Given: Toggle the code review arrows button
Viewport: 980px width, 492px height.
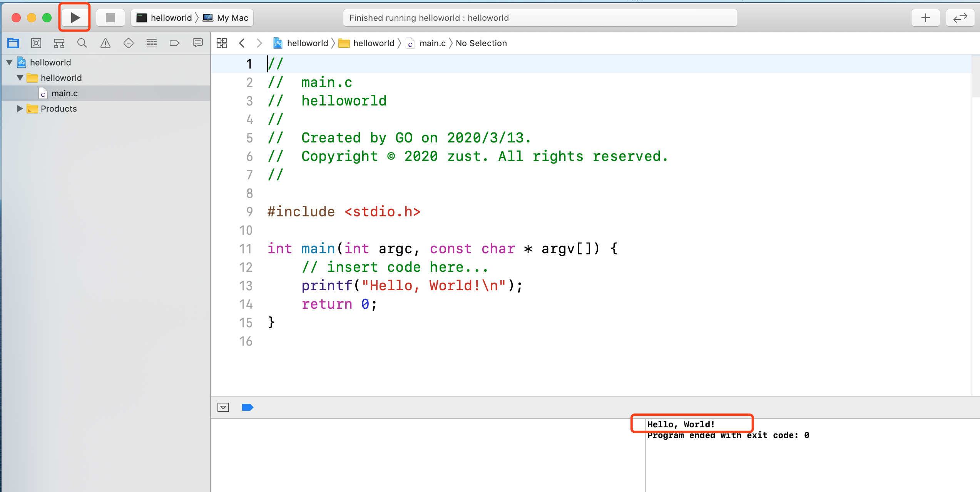Looking at the screenshot, I should coord(960,18).
